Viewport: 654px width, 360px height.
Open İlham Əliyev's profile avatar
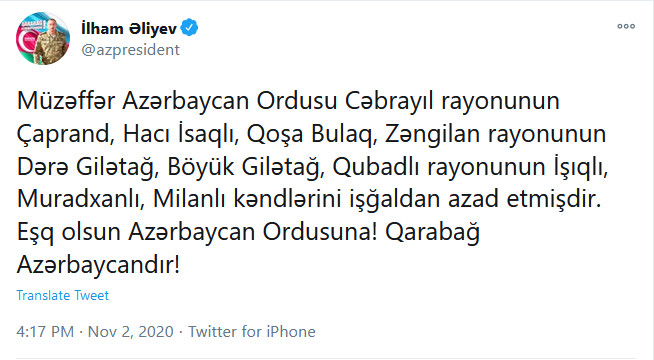(x=43, y=38)
